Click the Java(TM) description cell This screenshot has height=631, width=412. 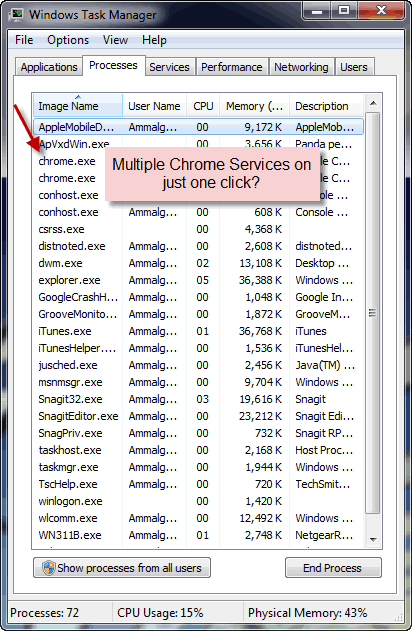pos(325,365)
